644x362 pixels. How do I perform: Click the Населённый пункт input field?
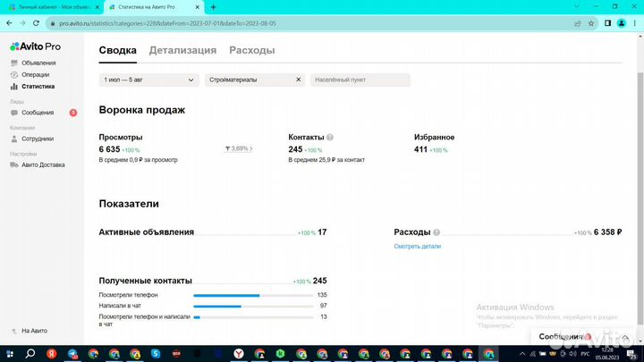[x=360, y=80]
